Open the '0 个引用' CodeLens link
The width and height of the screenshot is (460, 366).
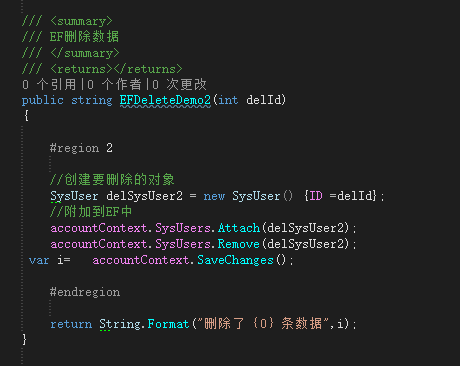[49, 85]
